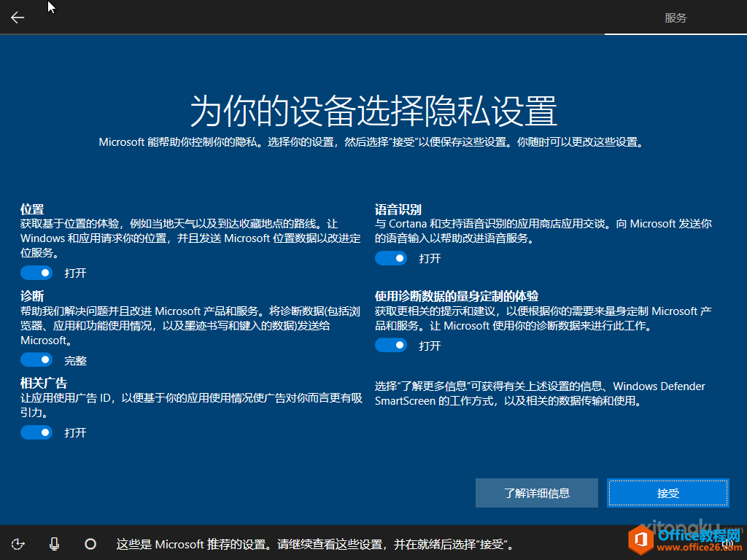Mute the Cortana microphone icon
Screen dimensions: 747x560
54,543
